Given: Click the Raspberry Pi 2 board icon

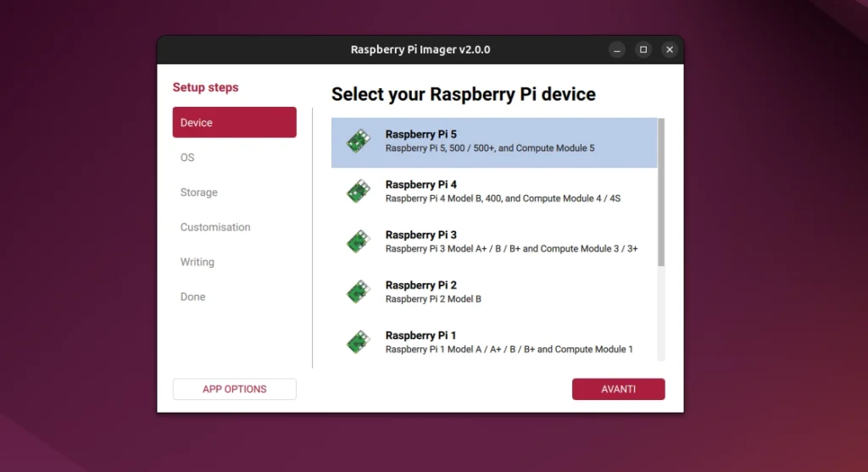Looking at the screenshot, I should pos(359,292).
